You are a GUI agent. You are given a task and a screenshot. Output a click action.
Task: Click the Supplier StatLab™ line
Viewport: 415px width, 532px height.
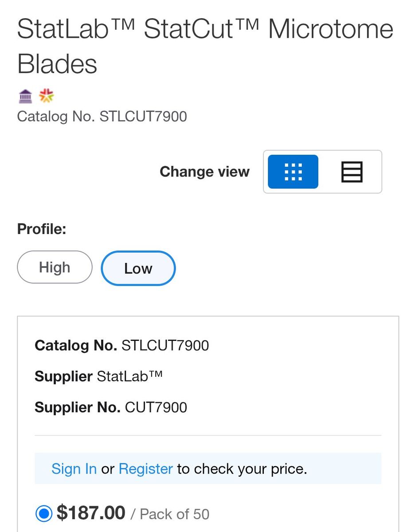[x=98, y=376]
